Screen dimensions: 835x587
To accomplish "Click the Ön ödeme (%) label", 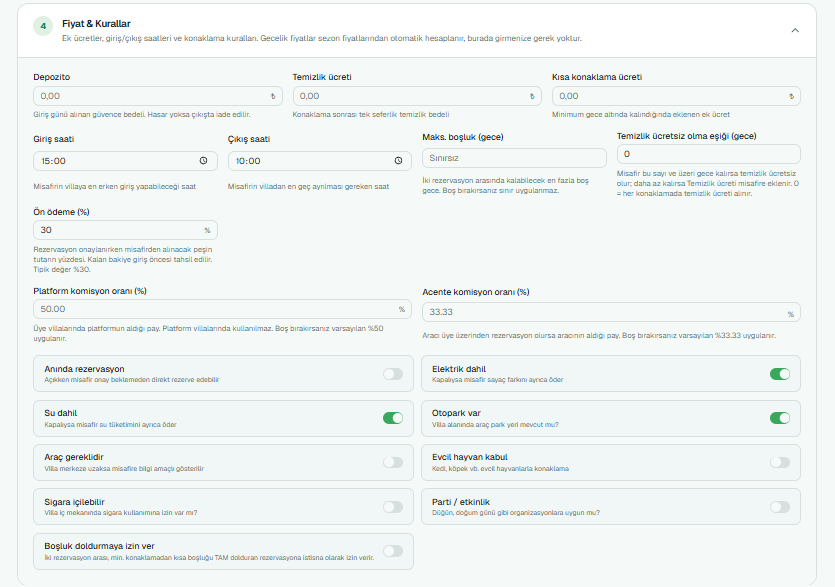I will [x=61, y=211].
